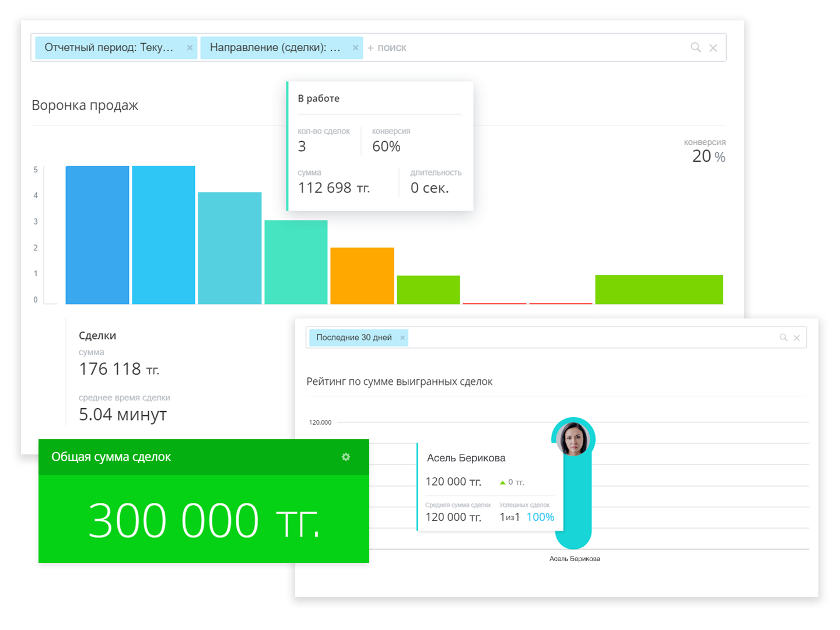The image size is (840, 630).
Task: Remove the 'Отчетный период' filter tag
Action: [190, 48]
